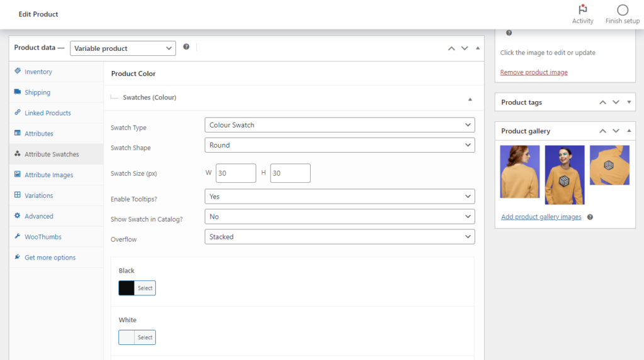Viewport: 644px width, 360px height.
Task: Toggle the Product data panel arrow
Action: pos(477,48)
